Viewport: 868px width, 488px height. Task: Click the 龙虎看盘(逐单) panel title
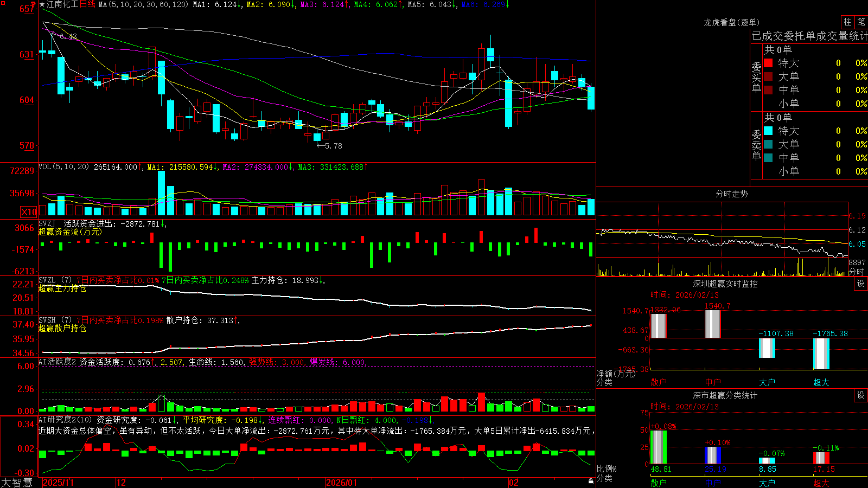point(731,22)
